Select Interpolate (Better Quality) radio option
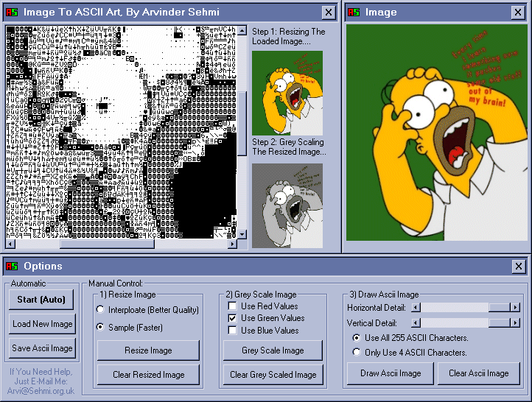Viewport: 532px width, 402px height. (101, 310)
